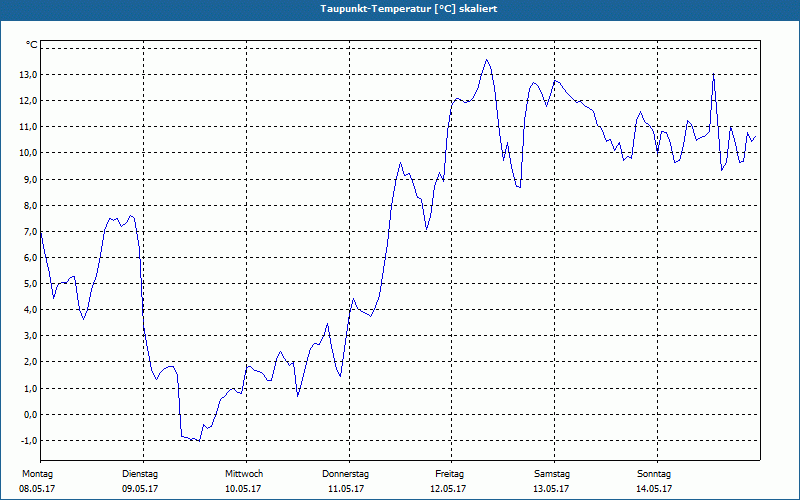This screenshot has height=500, width=800.
Task: Click the chart title Taupunkt-Temperatur skaliert
Action: click(x=409, y=9)
